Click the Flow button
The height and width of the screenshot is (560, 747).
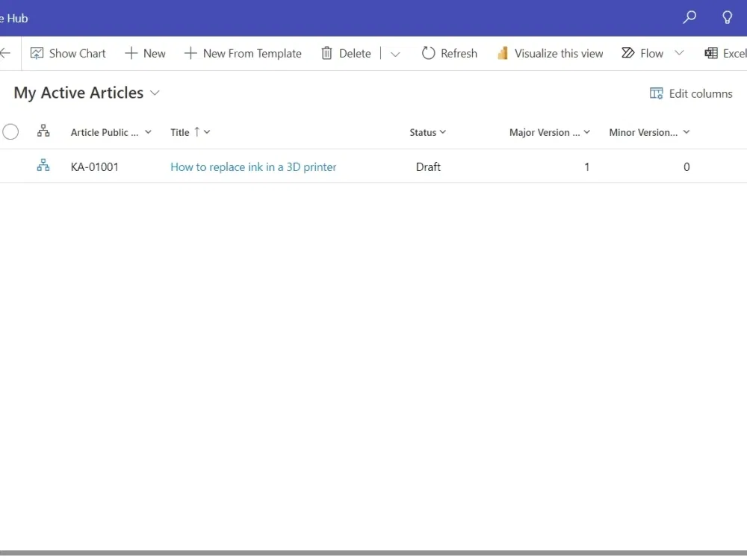point(642,53)
